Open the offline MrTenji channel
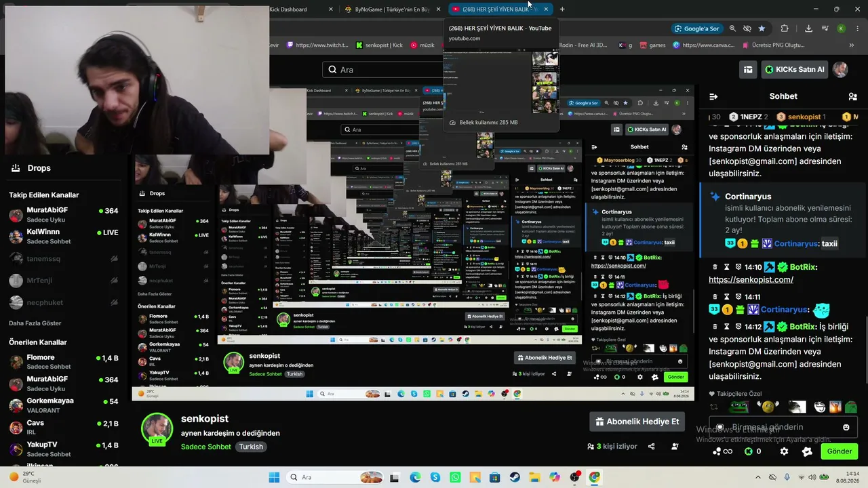This screenshot has height=488, width=868. pos(64,280)
